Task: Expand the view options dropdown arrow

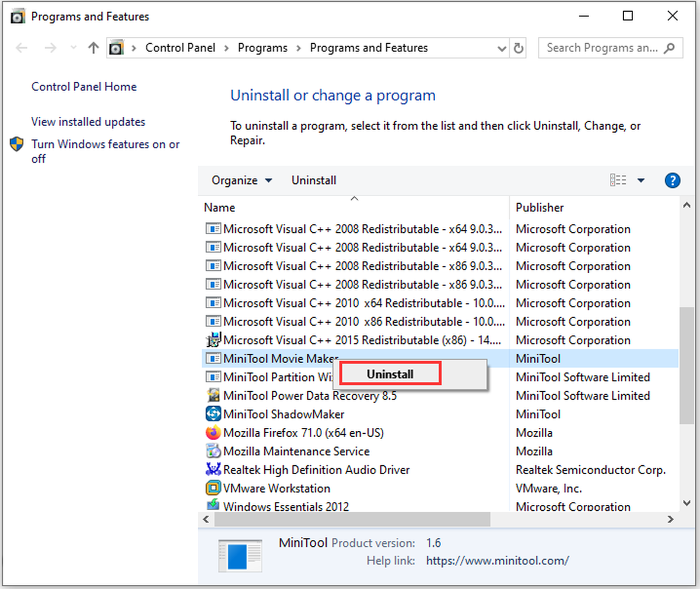Action: click(x=640, y=180)
